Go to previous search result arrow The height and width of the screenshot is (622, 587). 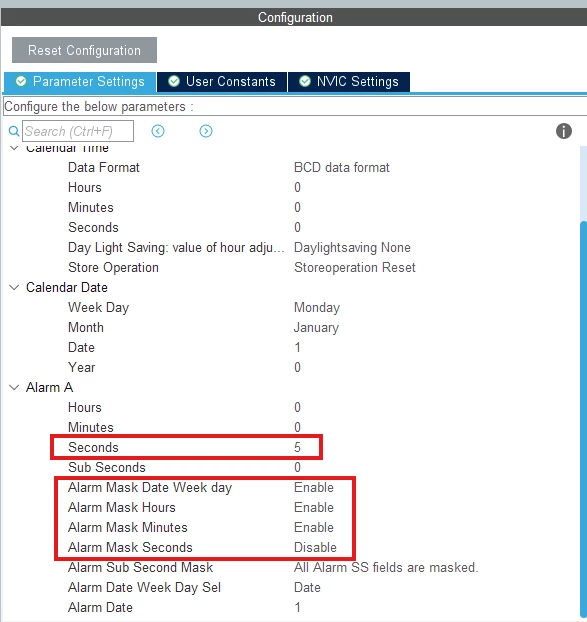pos(158,131)
